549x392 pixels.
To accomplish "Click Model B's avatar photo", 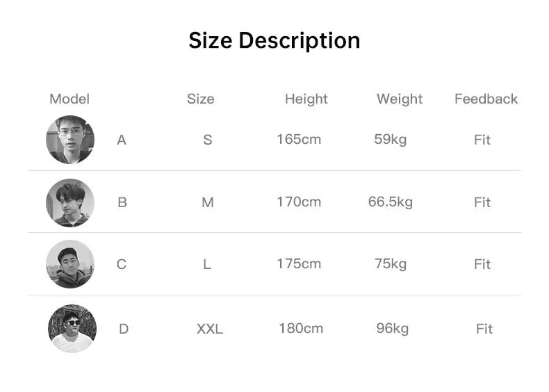I will pyautogui.click(x=70, y=202).
